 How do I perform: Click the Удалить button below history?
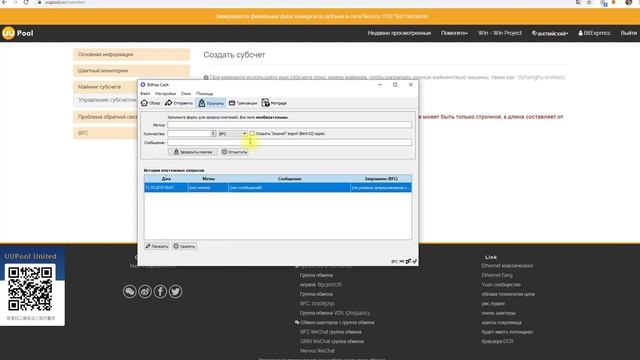(184, 246)
